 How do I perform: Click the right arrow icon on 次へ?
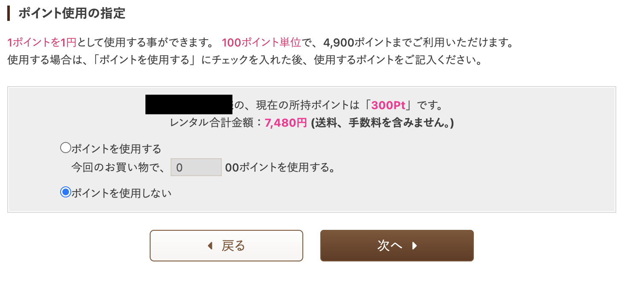tap(414, 246)
